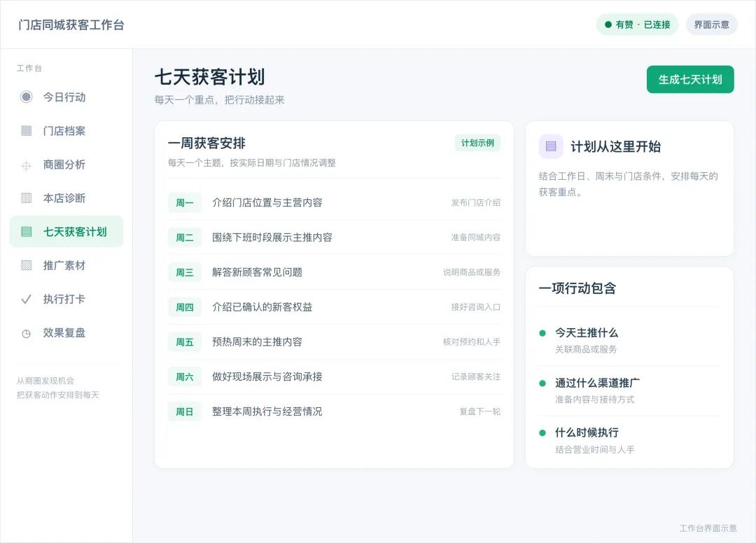The width and height of the screenshot is (756, 543).
Task: Open 执行打卡 in the sidebar
Action: 66,299
